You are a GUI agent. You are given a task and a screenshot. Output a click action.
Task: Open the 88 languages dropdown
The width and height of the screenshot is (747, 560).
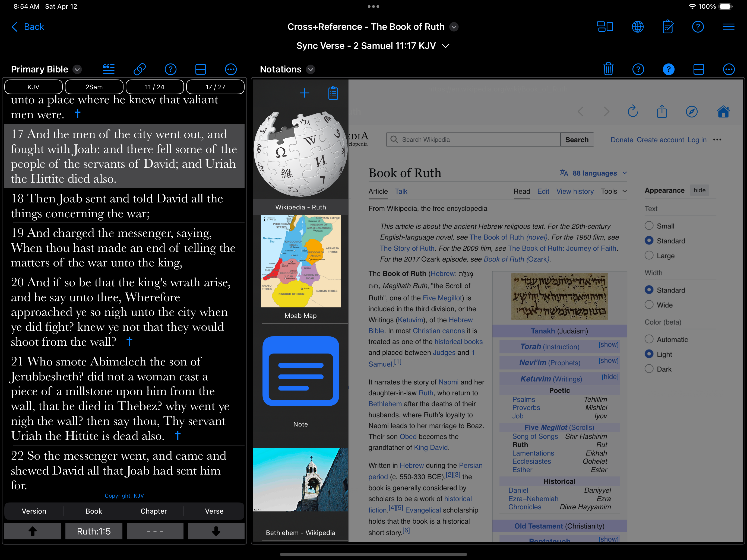click(593, 173)
